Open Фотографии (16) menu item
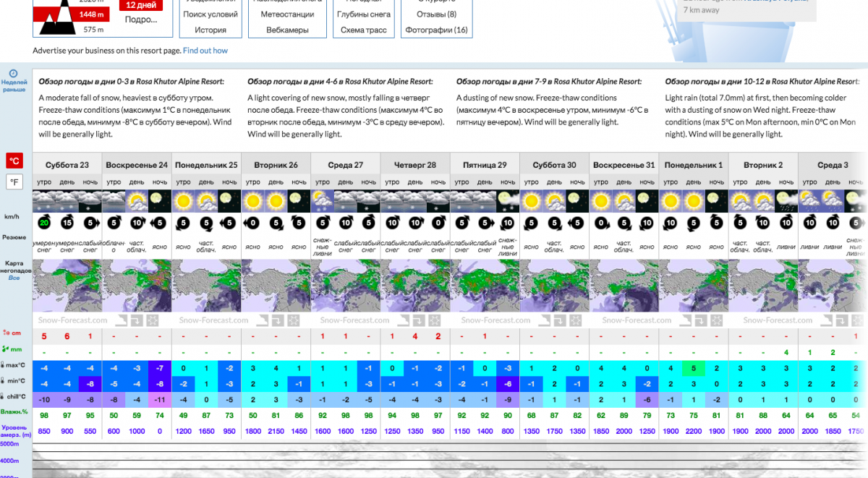 [437, 30]
